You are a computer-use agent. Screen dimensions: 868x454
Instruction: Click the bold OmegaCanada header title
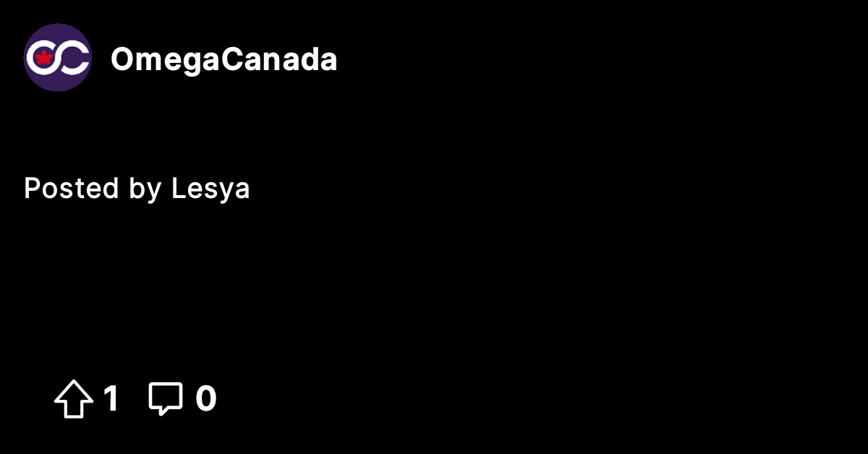pyautogui.click(x=224, y=60)
